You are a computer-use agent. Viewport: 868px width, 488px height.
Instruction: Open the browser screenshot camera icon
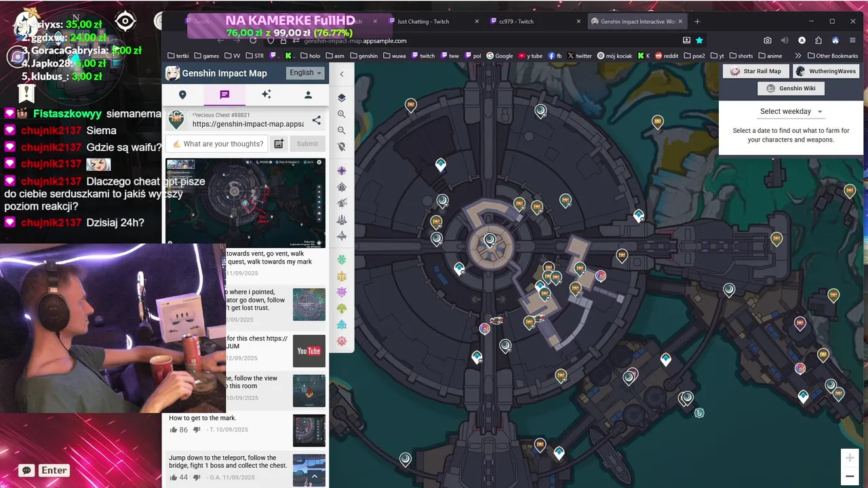(768, 41)
